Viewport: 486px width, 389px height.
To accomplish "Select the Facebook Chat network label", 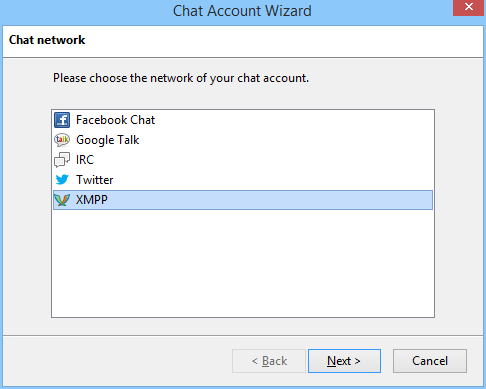I will coord(115,120).
